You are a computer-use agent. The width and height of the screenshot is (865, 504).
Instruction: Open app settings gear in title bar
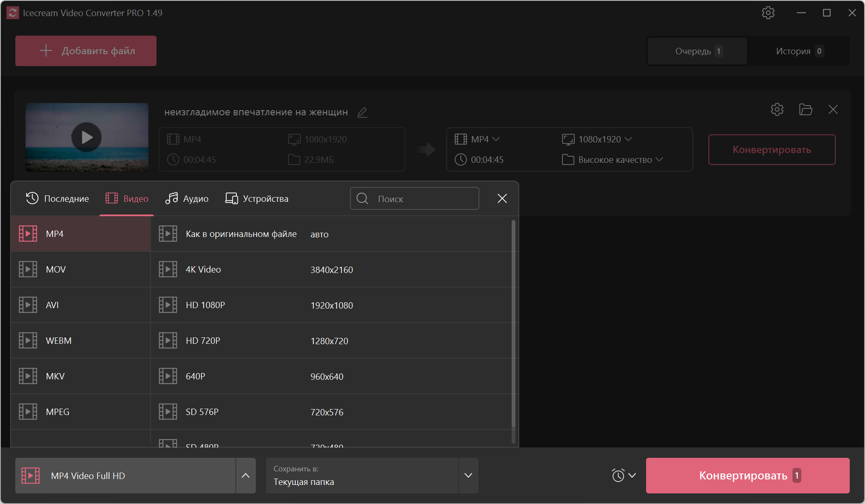(768, 13)
